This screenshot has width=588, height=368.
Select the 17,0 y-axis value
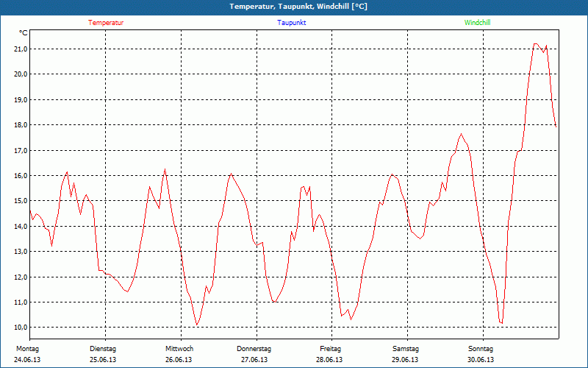coord(21,151)
